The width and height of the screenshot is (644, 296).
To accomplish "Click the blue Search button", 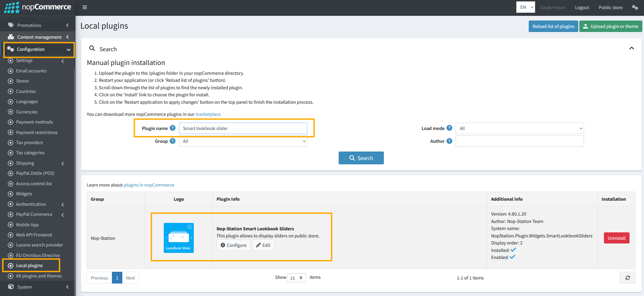I will pos(361,158).
